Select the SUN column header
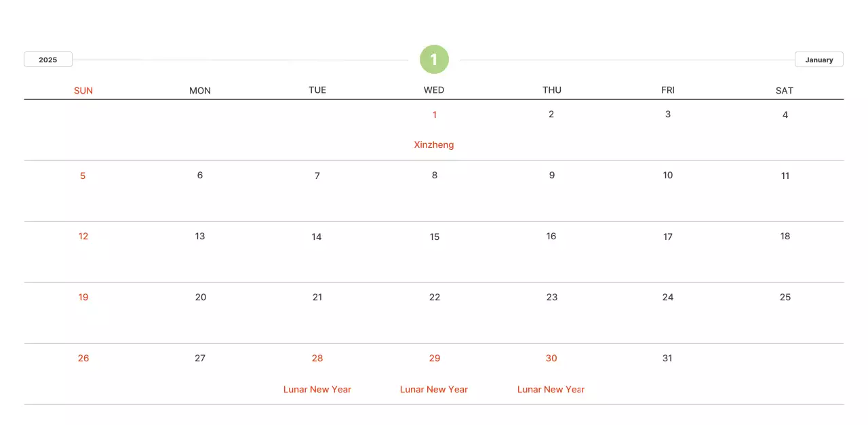Viewport: 868px width, 425px height. click(83, 90)
